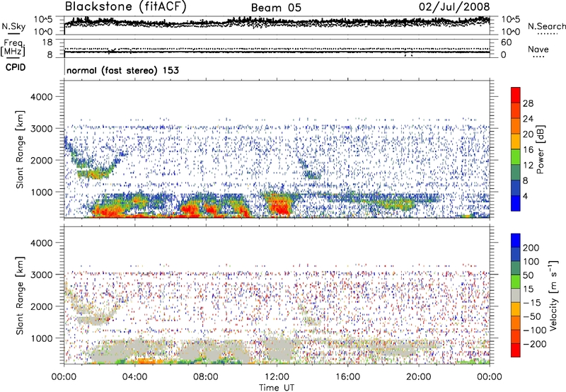Click 'Slant Range [km]' label of power panel
Viewport: 566px width, 392px height.
pos(20,149)
